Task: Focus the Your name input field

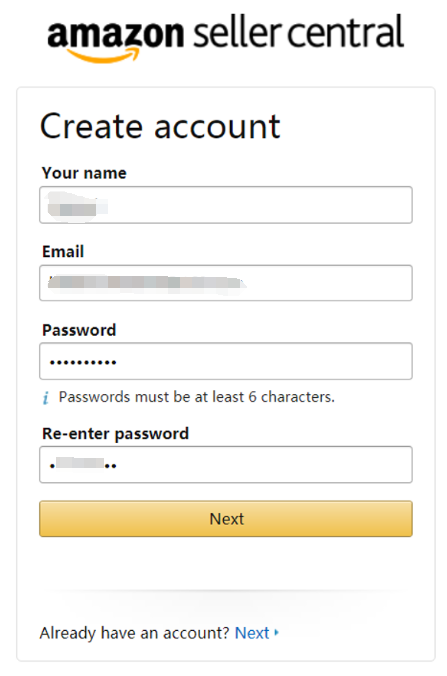Action: pos(226,205)
